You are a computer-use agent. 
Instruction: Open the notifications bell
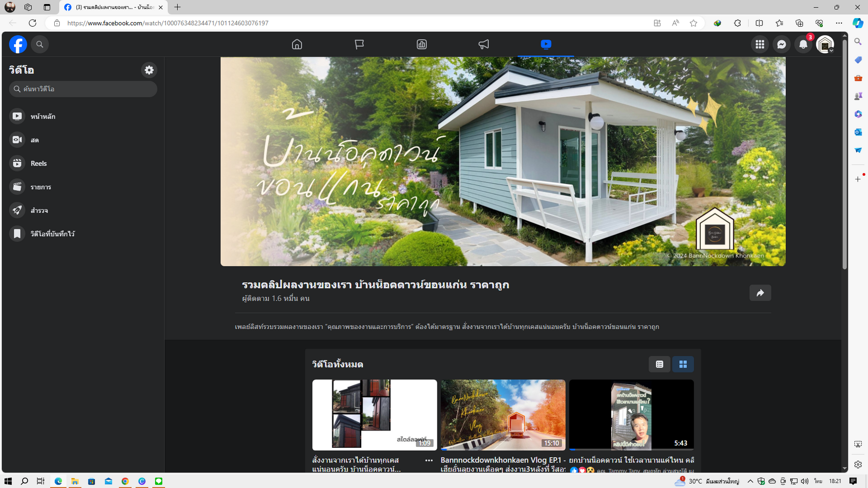coord(803,45)
